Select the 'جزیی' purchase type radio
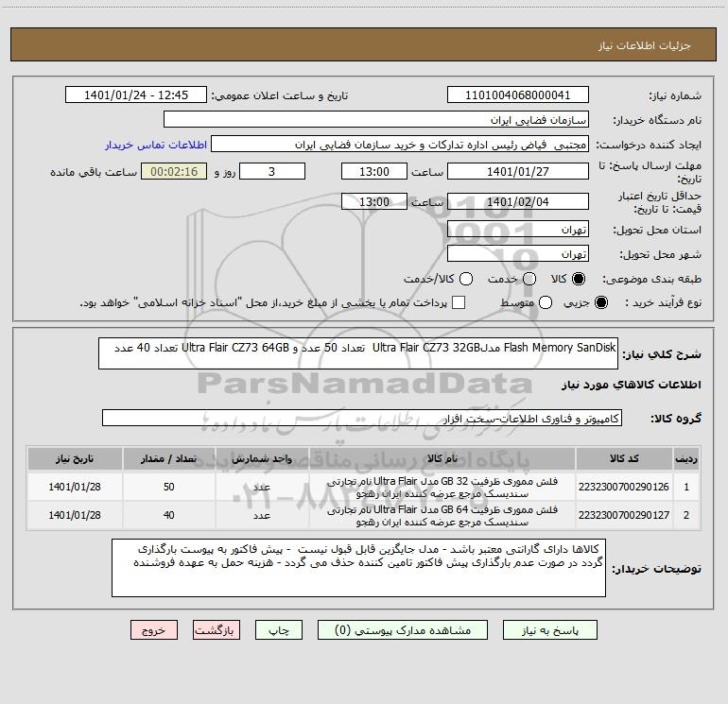The image size is (728, 704). (600, 302)
